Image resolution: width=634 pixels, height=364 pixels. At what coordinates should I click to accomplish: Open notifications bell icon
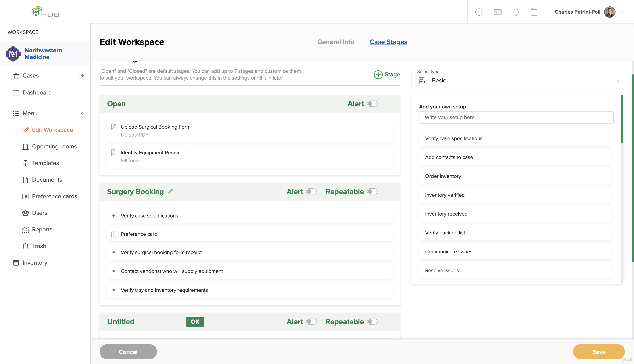(516, 12)
